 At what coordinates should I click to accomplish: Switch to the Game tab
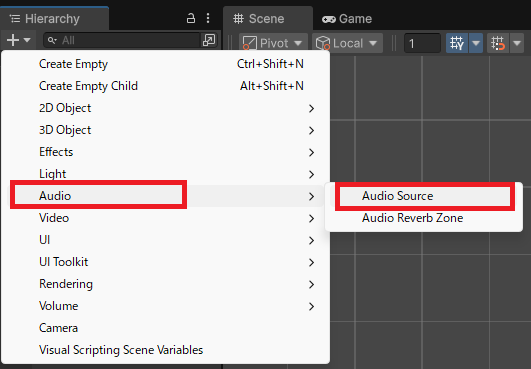tap(347, 19)
